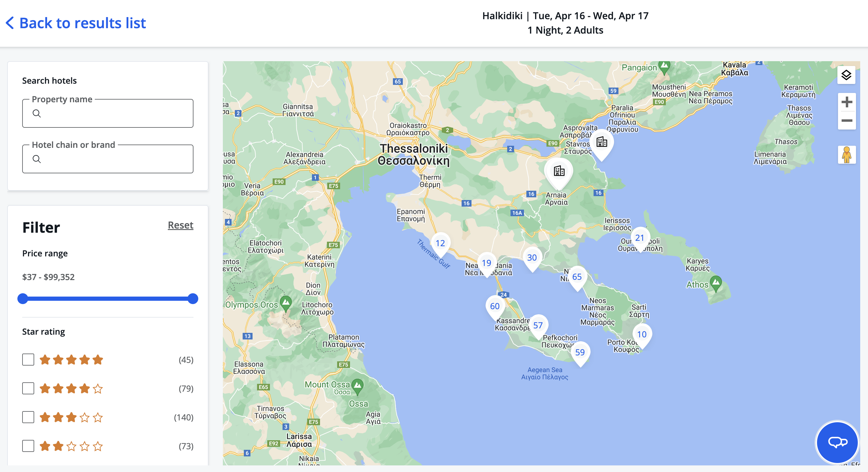This screenshot has width=868, height=472.
Task: Click the Karyes label
Action: point(698,264)
